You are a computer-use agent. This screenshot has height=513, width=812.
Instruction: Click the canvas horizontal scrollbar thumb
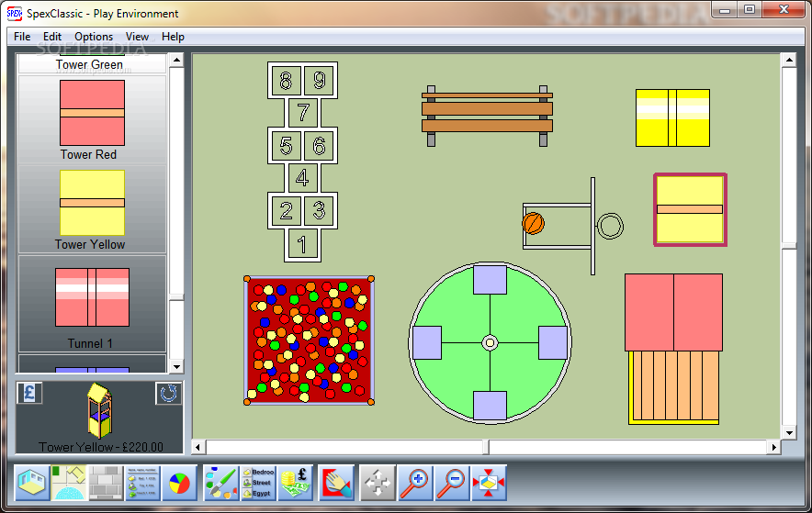click(x=486, y=447)
